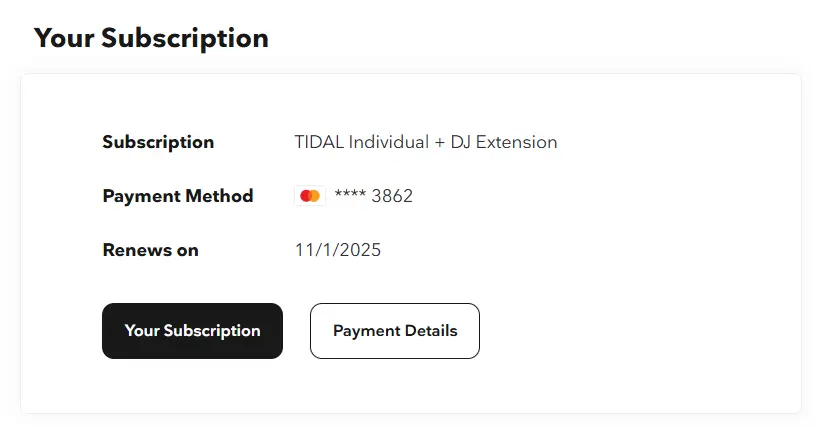Click the Mastercard logo icon
Image resolution: width=823 pixels, height=436 pixels.
coord(310,196)
